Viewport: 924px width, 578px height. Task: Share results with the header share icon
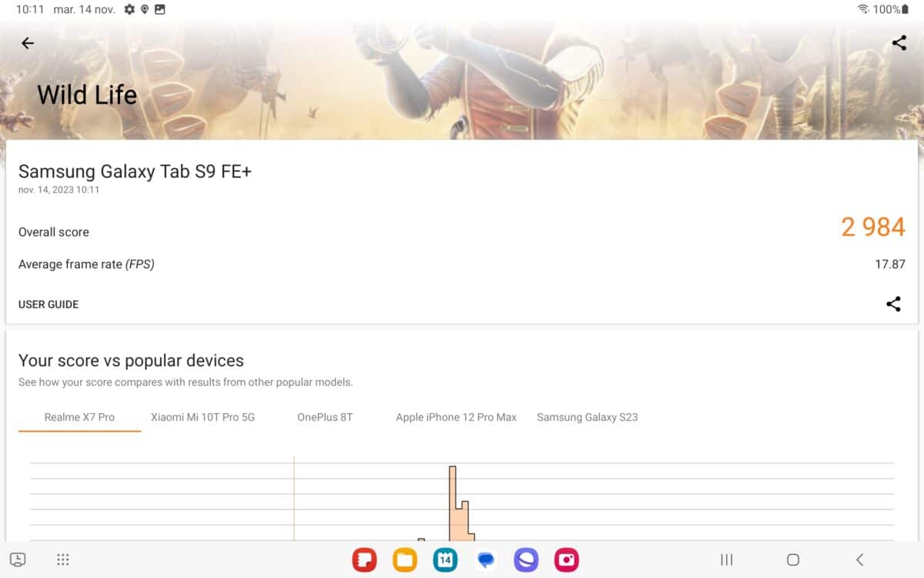click(899, 43)
